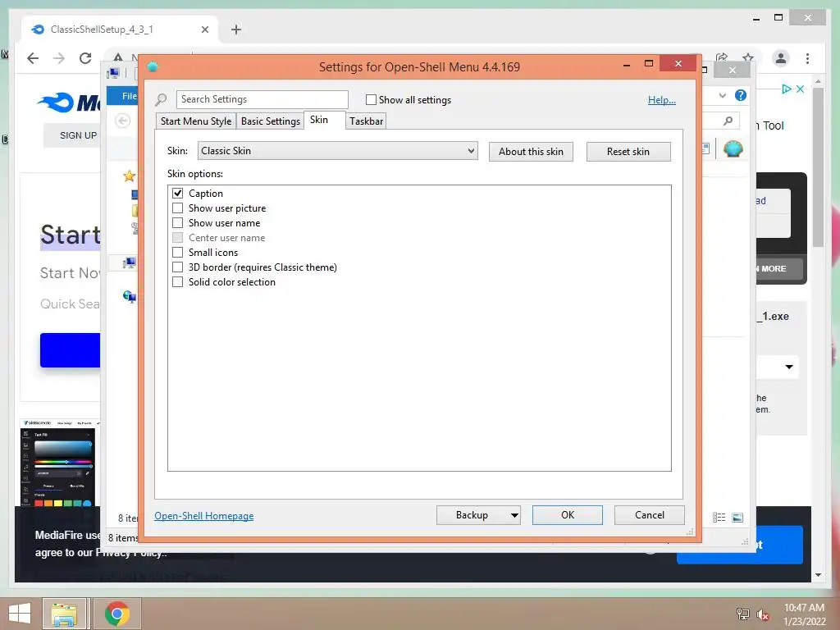The width and height of the screenshot is (840, 630).
Task: Click the AdChoices triangle icon
Action: 787,89
